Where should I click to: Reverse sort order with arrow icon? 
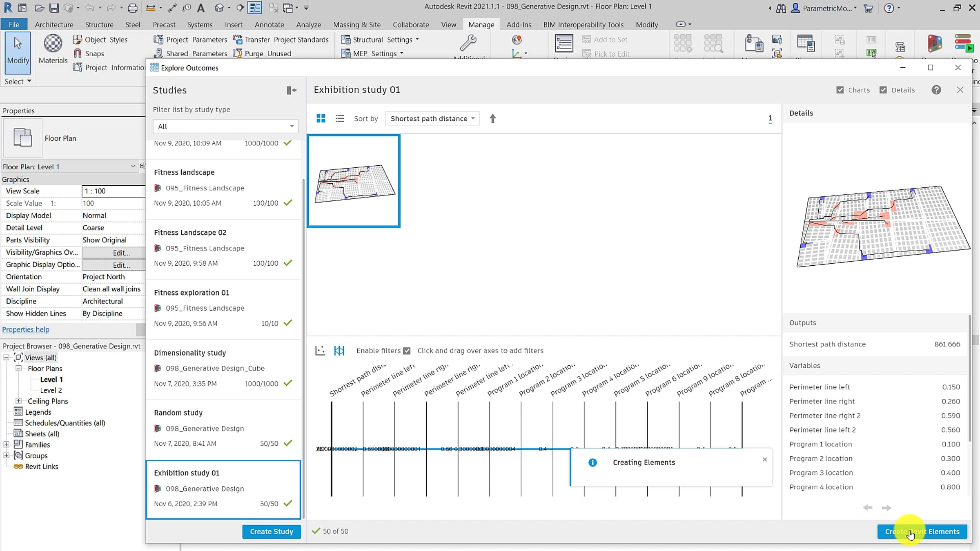click(x=492, y=118)
